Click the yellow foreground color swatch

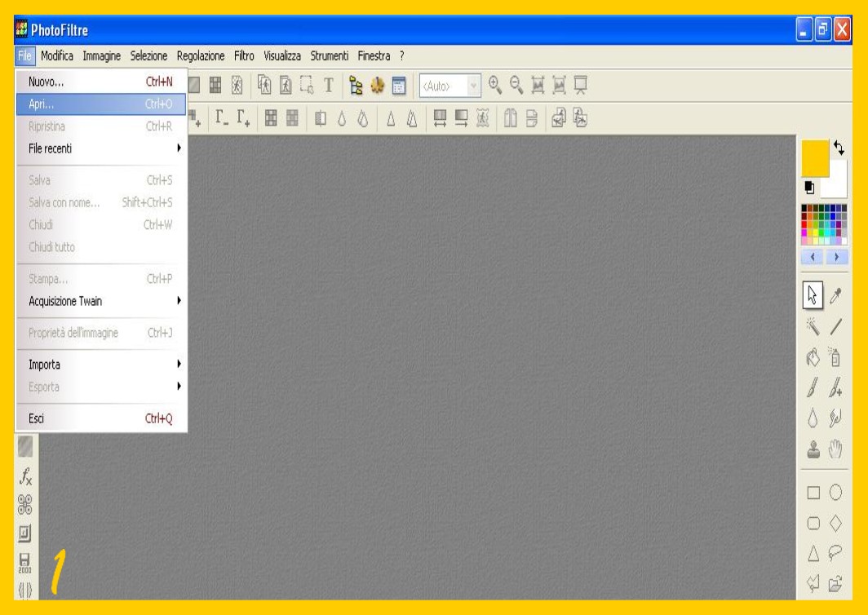point(815,157)
